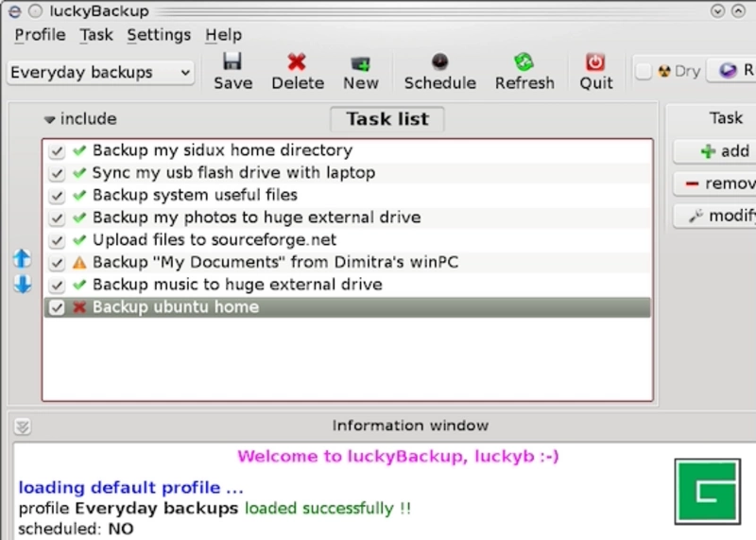Toggle checkbox for Upload files to sourceforge.net

tap(57, 240)
